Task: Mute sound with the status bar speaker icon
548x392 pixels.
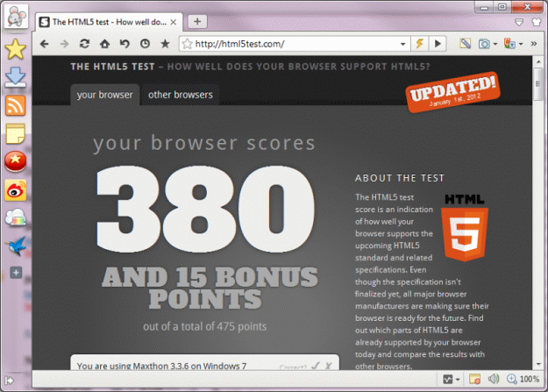Action: (493, 380)
